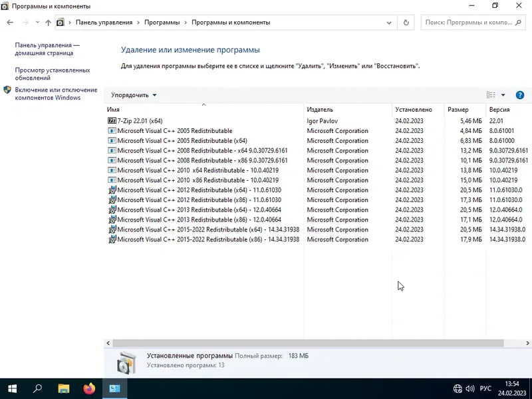The width and height of the screenshot is (532, 399).
Task: Click the network globe icon in the tray
Action: [456, 388]
